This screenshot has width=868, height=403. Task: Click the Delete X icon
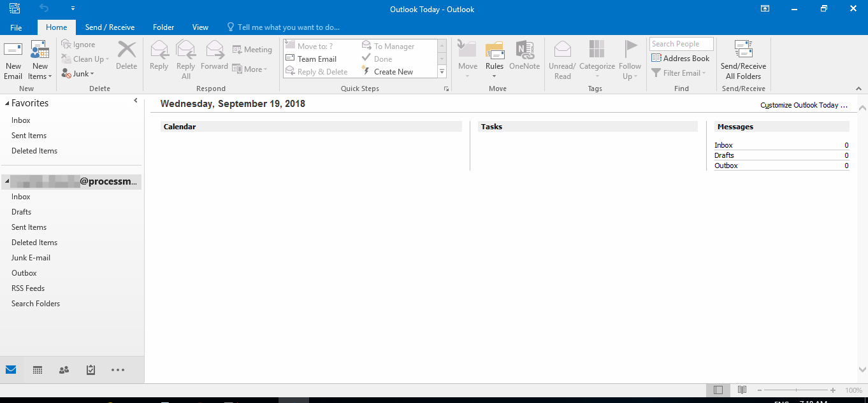(126, 55)
